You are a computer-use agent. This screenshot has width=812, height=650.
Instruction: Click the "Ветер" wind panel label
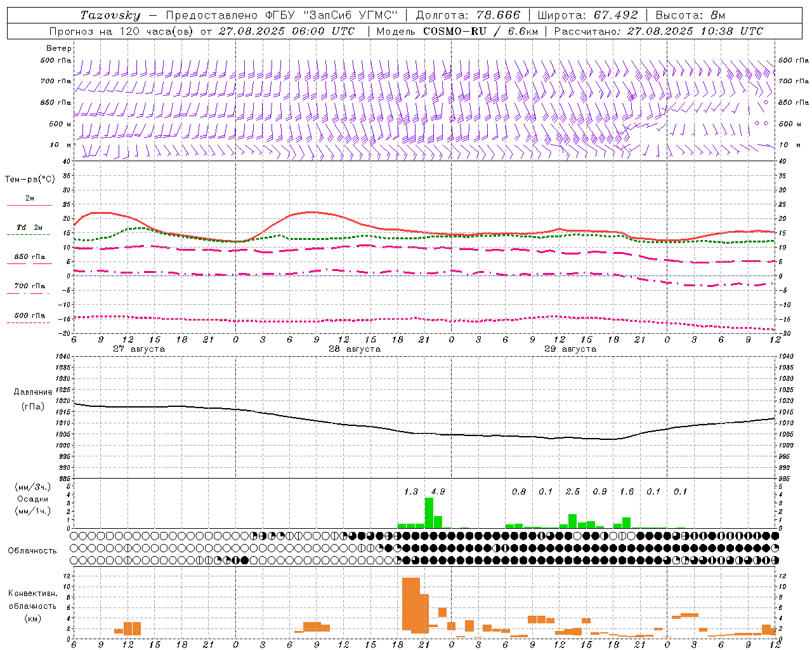coord(59,48)
